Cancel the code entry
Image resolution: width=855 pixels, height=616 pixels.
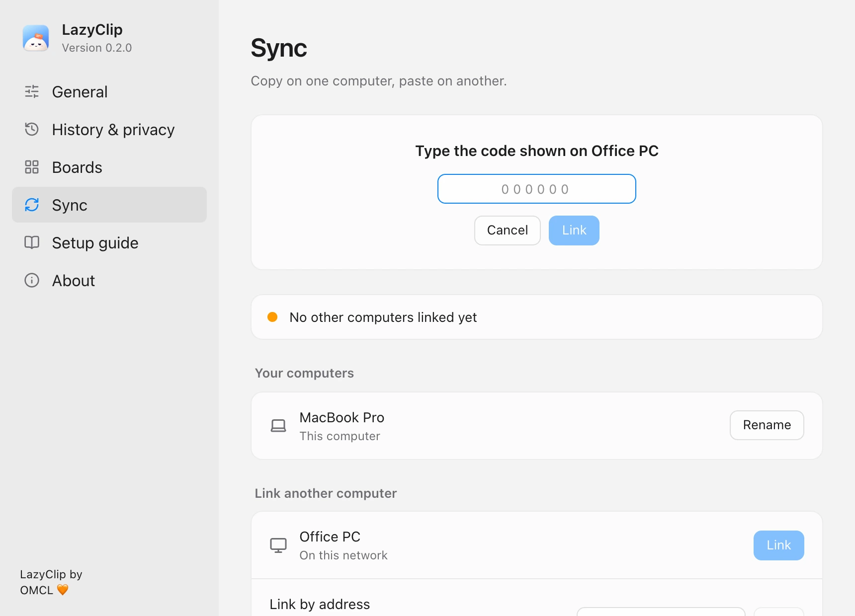(x=508, y=231)
